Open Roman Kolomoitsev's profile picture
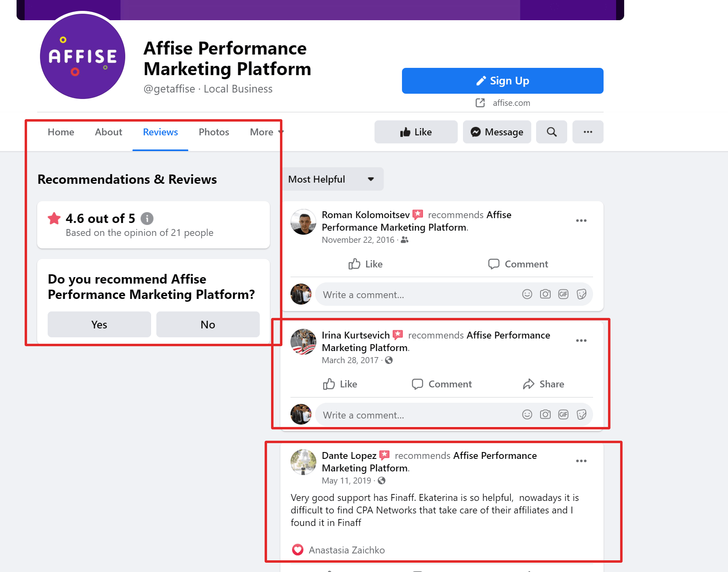The height and width of the screenshot is (572, 728). (303, 222)
